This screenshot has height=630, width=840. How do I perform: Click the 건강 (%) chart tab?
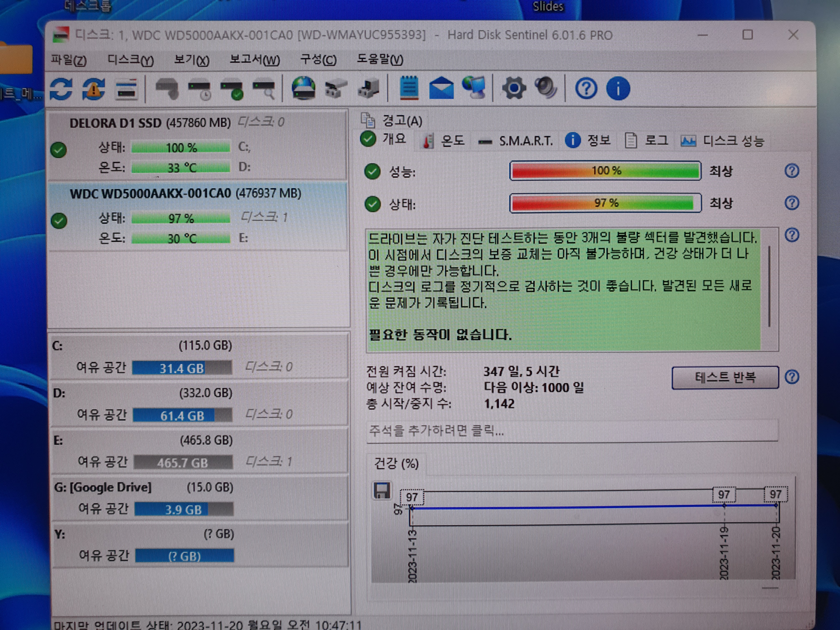396,463
